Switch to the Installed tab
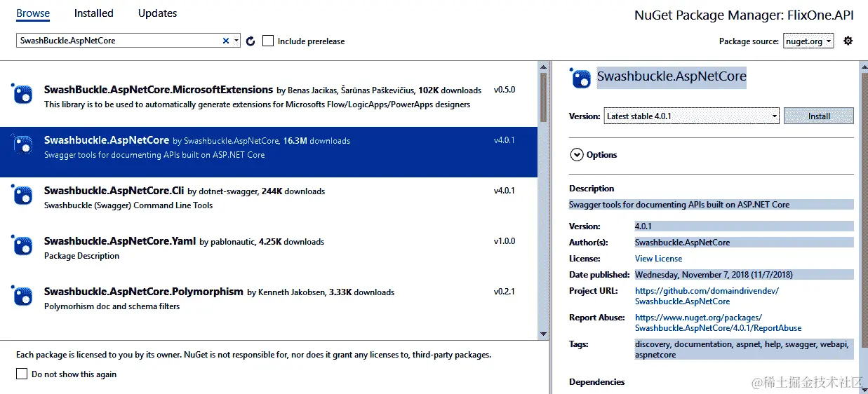Viewport: 868px width, 394px height. (x=94, y=13)
